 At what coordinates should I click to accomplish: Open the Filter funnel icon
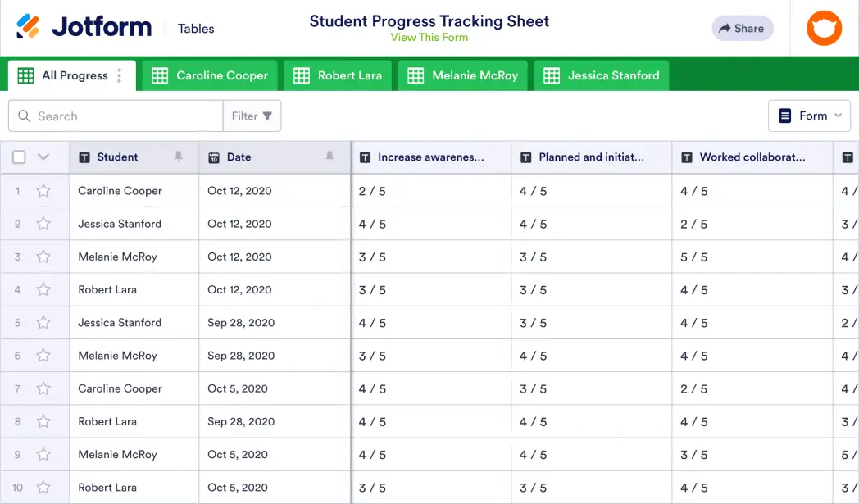coord(269,116)
